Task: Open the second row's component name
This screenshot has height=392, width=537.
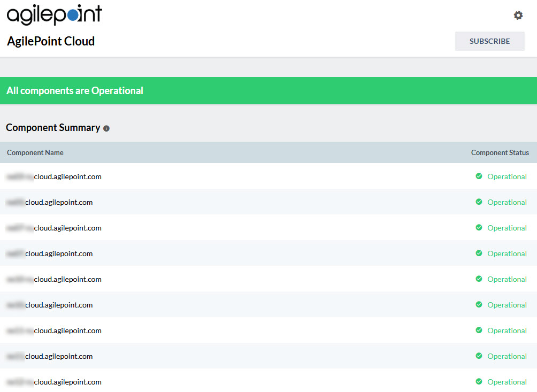Action: (x=50, y=202)
